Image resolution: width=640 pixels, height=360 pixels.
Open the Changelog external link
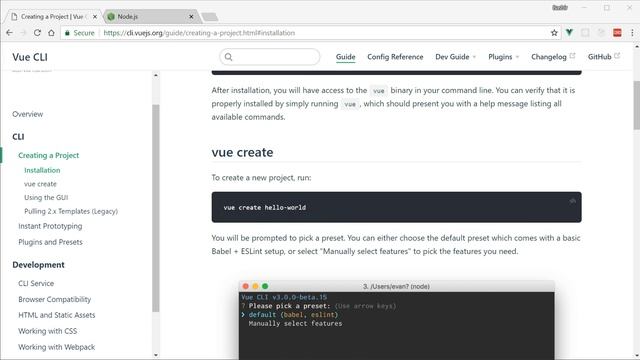point(553,57)
